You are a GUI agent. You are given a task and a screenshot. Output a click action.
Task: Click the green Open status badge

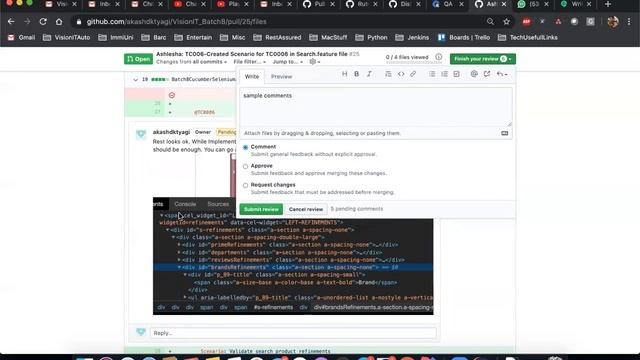138,59
